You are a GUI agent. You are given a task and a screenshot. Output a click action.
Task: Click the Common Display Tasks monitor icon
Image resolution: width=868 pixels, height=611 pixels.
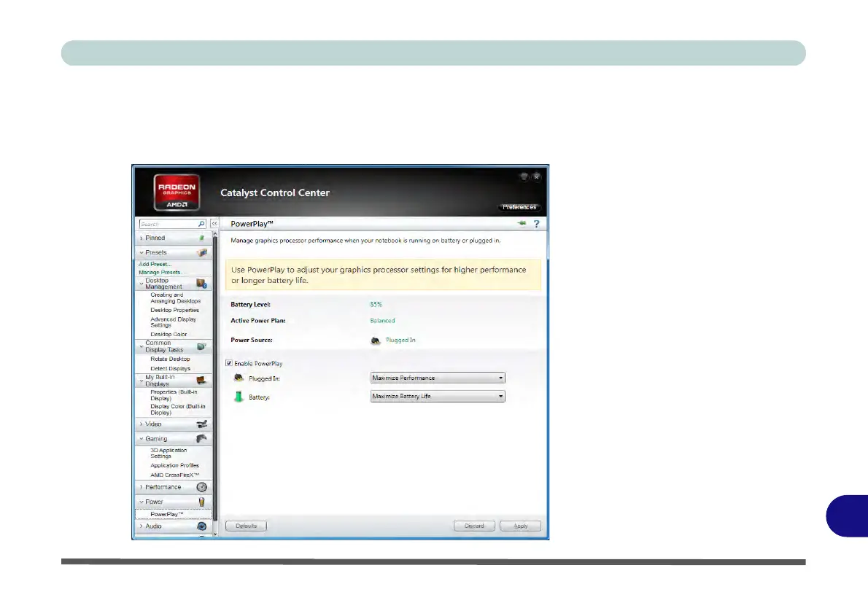(201, 346)
